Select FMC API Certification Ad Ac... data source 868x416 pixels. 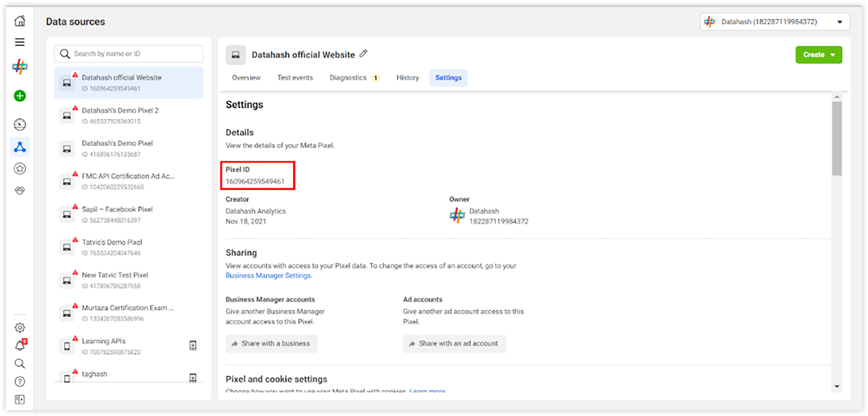pyautogui.click(x=129, y=181)
